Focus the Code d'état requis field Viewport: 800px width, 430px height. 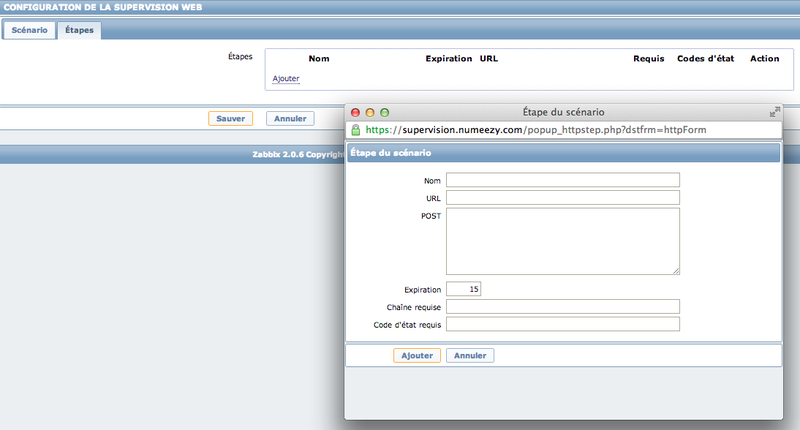click(x=563, y=324)
